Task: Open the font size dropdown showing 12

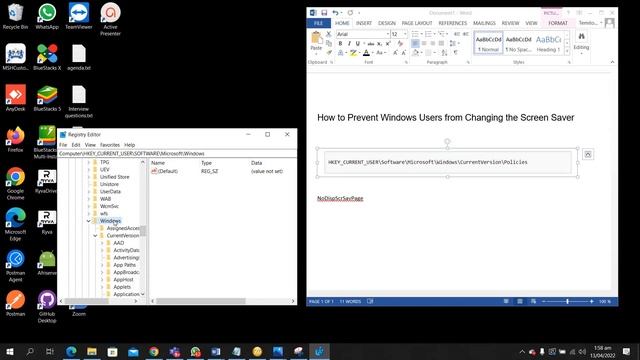Action: click(405, 34)
